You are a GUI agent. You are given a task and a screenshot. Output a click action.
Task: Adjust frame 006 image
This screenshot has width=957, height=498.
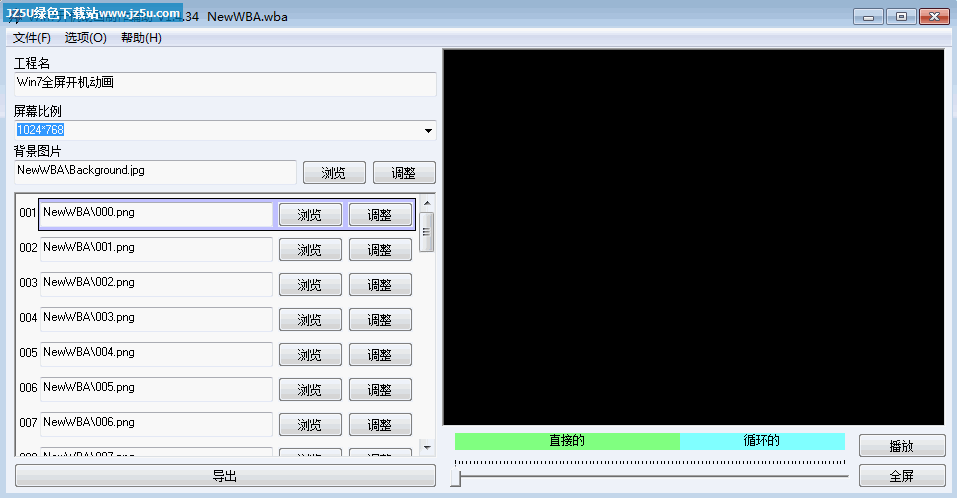click(x=380, y=389)
